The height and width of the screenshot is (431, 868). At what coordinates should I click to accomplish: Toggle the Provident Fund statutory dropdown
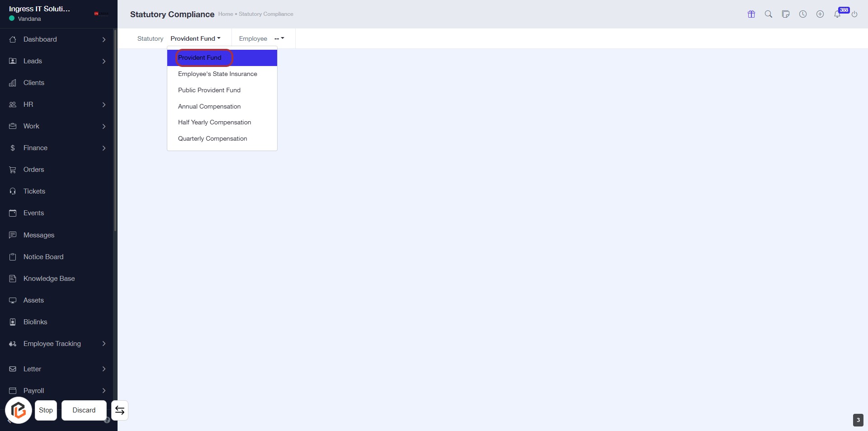click(195, 38)
